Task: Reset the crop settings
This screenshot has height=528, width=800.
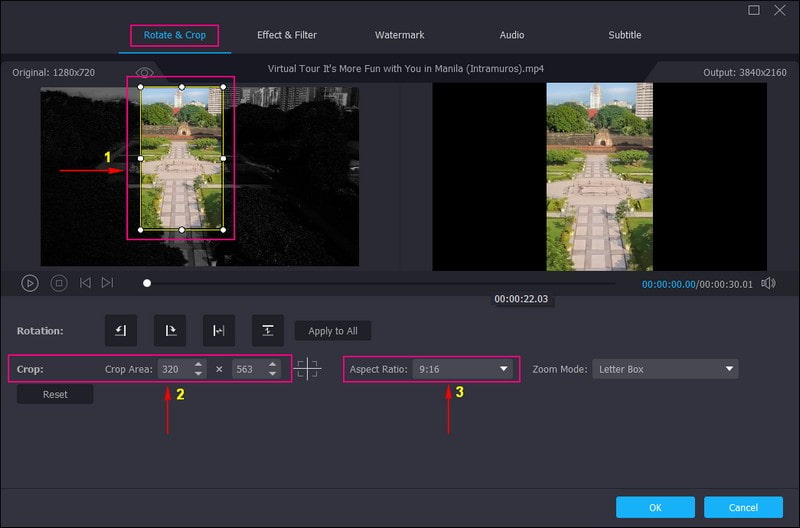Action: (55, 394)
